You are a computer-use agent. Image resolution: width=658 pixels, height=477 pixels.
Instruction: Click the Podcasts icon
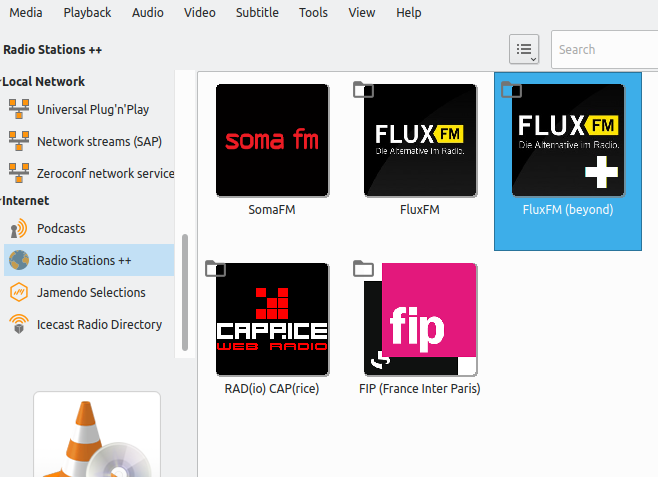19,229
